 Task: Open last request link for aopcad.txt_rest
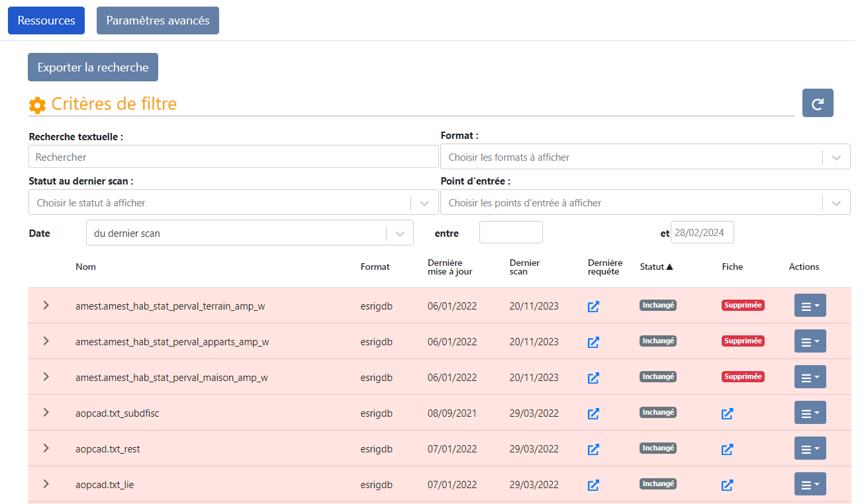tap(594, 449)
